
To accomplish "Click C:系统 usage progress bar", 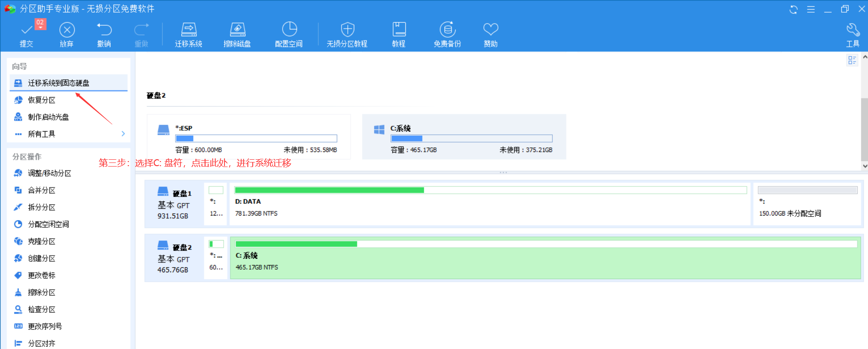I will (472, 138).
